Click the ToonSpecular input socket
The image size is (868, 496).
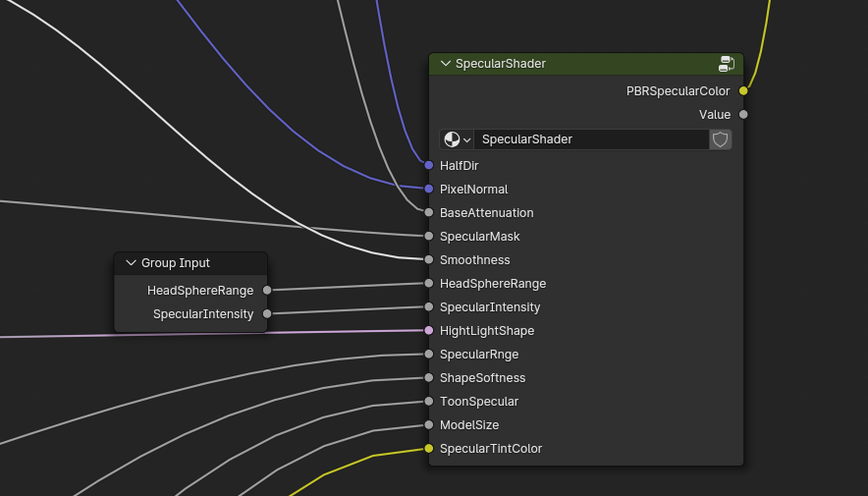click(x=429, y=402)
